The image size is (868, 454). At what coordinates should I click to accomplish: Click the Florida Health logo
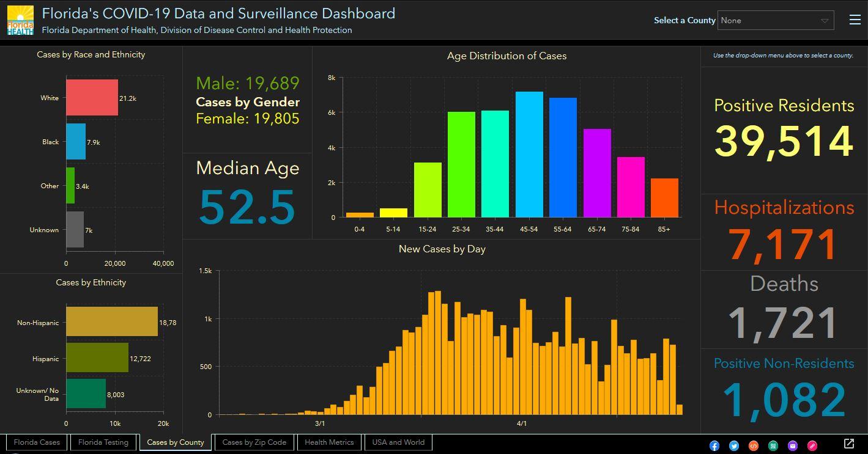[x=20, y=20]
